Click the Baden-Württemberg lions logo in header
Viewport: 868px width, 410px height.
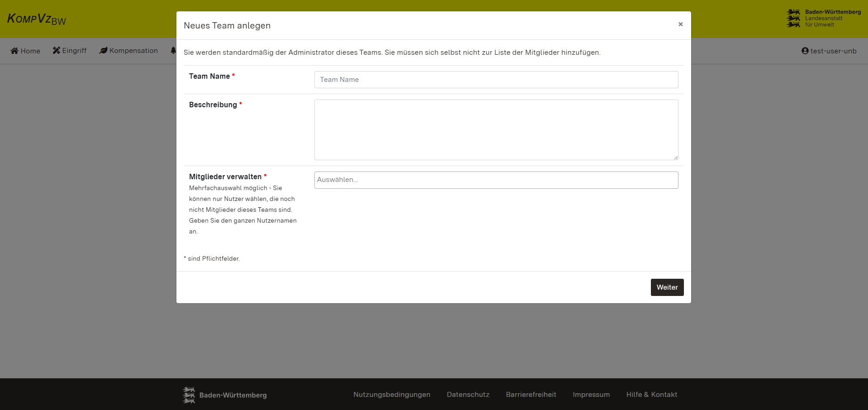[793, 18]
